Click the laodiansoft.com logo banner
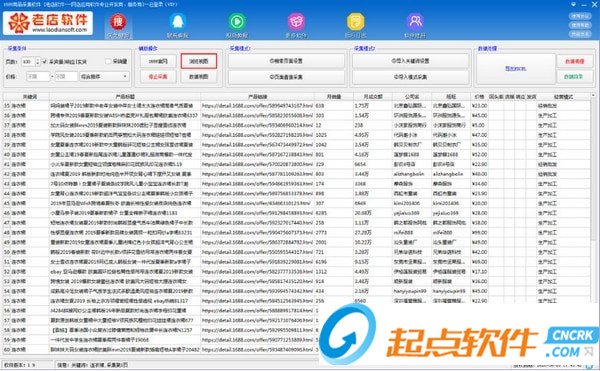The height and width of the screenshot is (371, 600). click(48, 23)
